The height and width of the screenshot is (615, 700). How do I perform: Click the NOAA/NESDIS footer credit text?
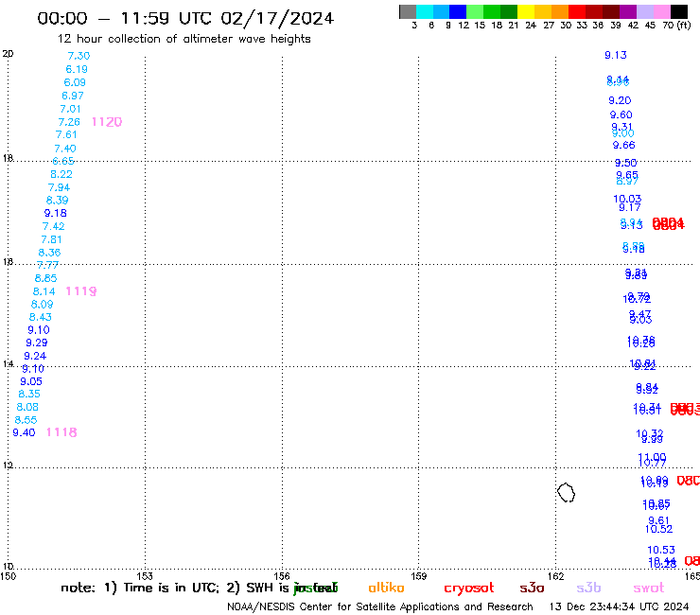tap(380, 607)
